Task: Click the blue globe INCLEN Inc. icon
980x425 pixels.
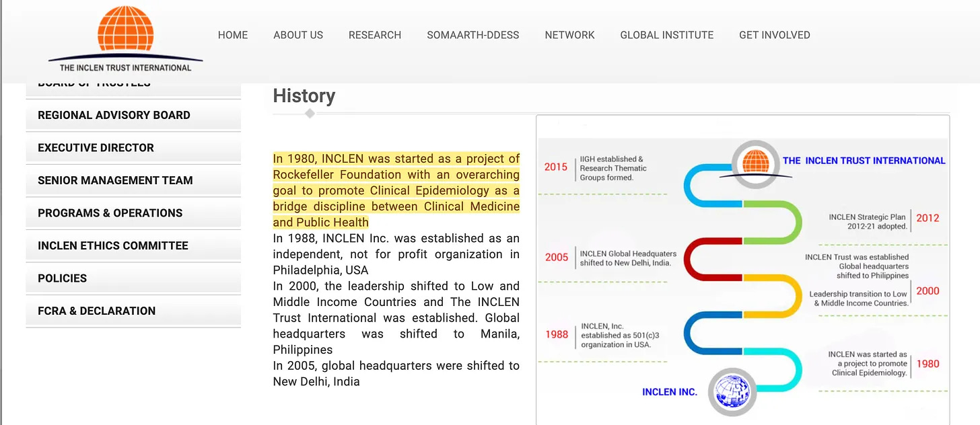Action: click(732, 392)
